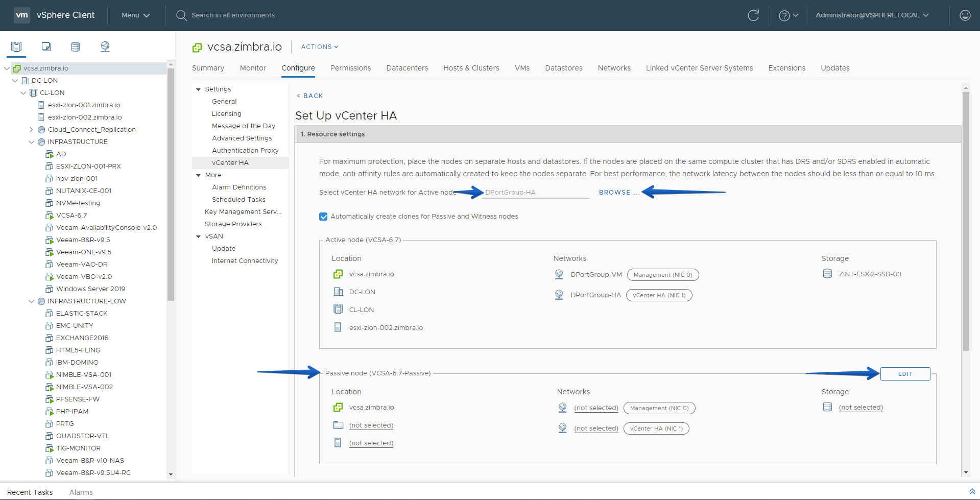This screenshot has width=980, height=500.
Task: Collapse the vcsa.zimbra.io tree node
Action: click(7, 68)
